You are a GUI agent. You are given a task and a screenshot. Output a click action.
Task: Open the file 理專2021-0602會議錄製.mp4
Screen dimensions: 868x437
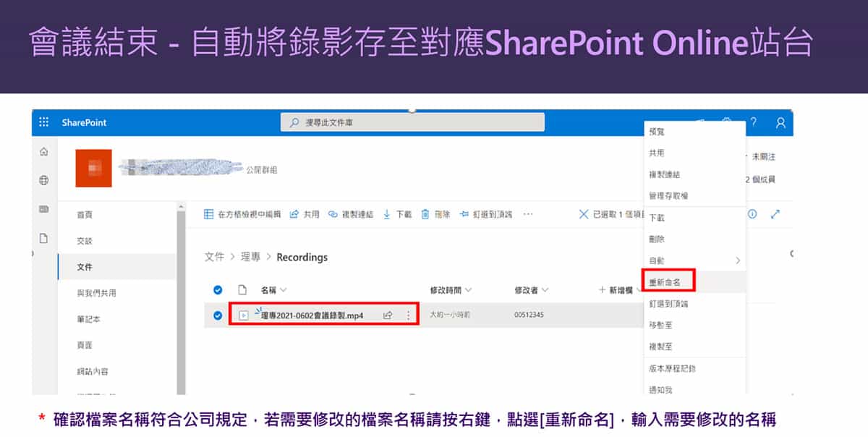point(312,315)
